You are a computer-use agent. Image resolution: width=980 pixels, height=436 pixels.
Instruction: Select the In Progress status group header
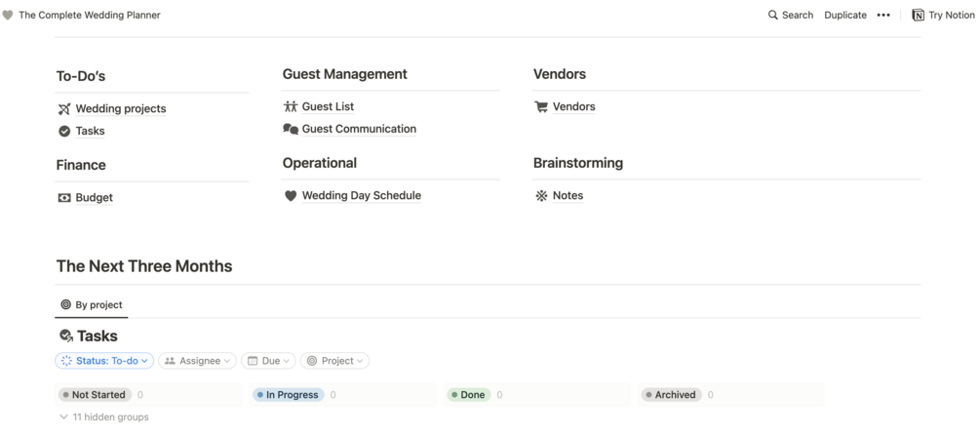click(x=290, y=395)
